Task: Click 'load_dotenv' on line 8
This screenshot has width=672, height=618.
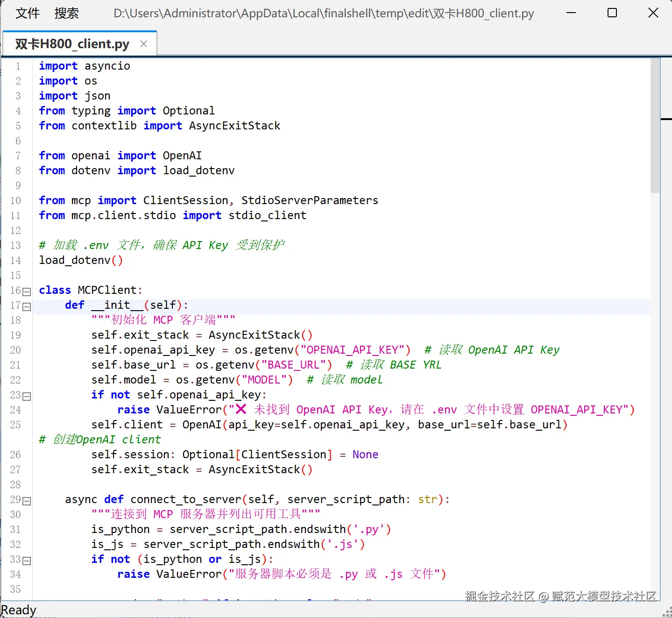Action: 199,170
